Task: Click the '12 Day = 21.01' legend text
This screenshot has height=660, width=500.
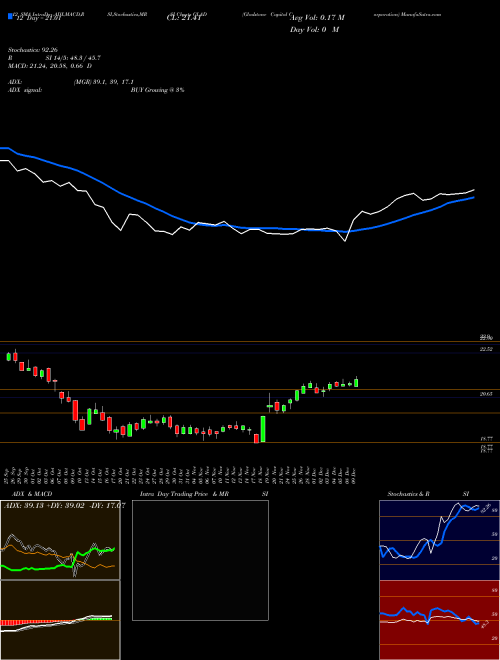Action: point(37,18)
